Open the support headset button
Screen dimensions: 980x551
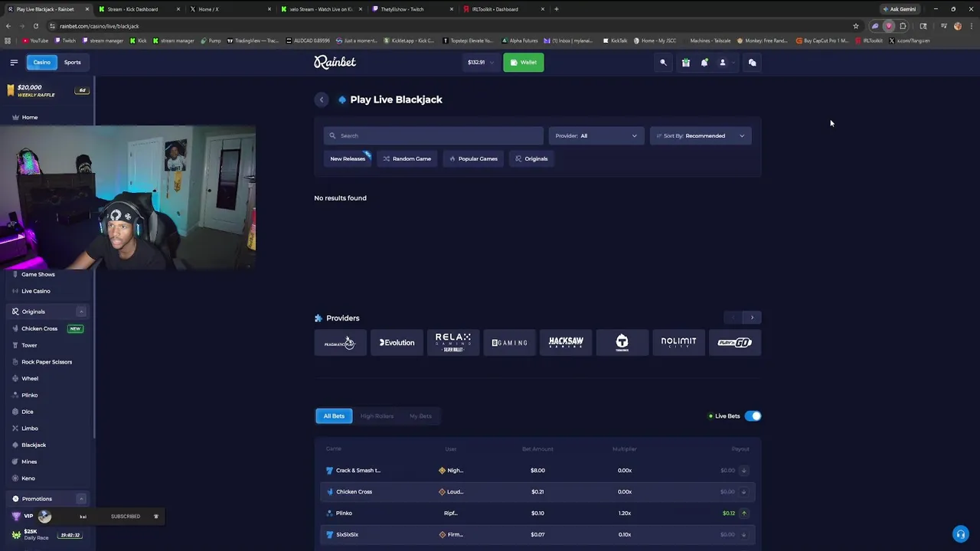click(960, 534)
